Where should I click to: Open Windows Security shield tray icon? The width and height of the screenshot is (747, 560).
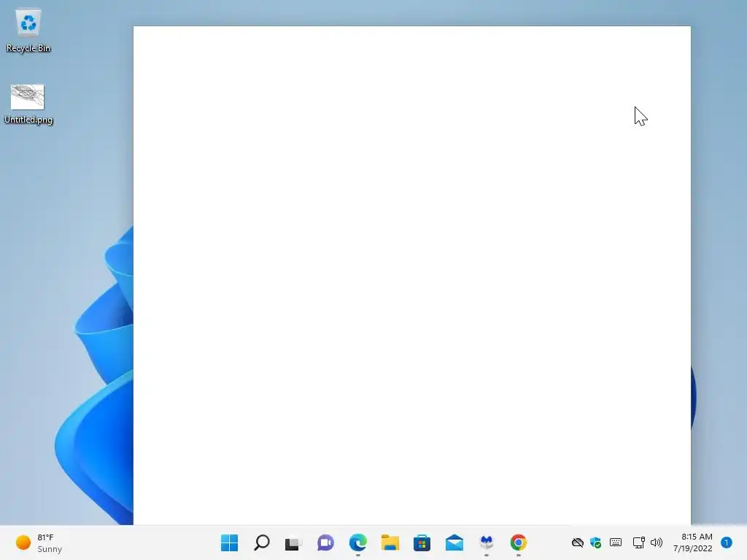[x=595, y=542]
